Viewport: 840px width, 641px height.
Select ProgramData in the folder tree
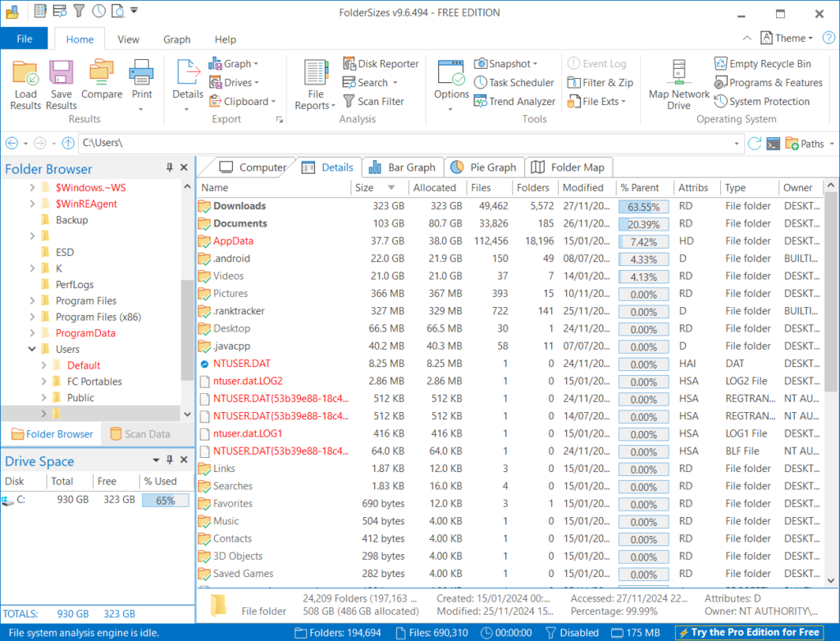click(85, 333)
